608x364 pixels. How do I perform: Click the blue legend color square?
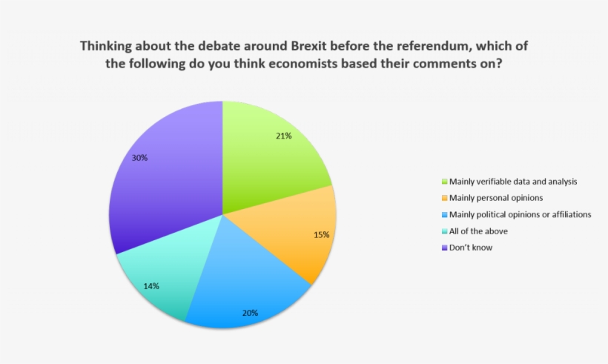tap(443, 215)
